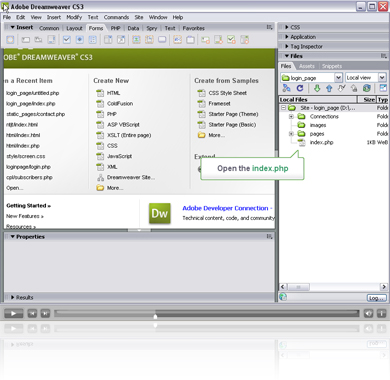Image resolution: width=390 pixels, height=380 pixels.
Task: Switch to the Common insert tab
Action: point(49,28)
